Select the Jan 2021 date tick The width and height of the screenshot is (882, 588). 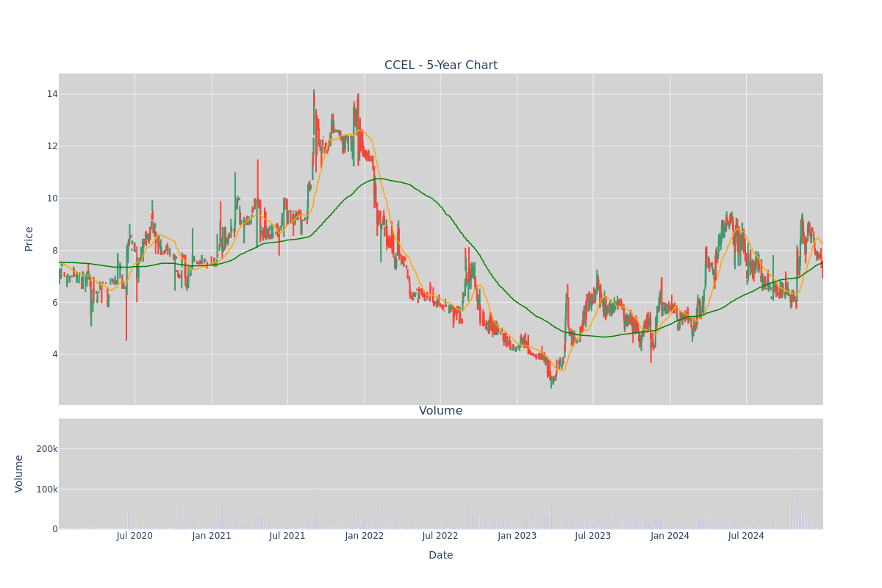(x=212, y=536)
